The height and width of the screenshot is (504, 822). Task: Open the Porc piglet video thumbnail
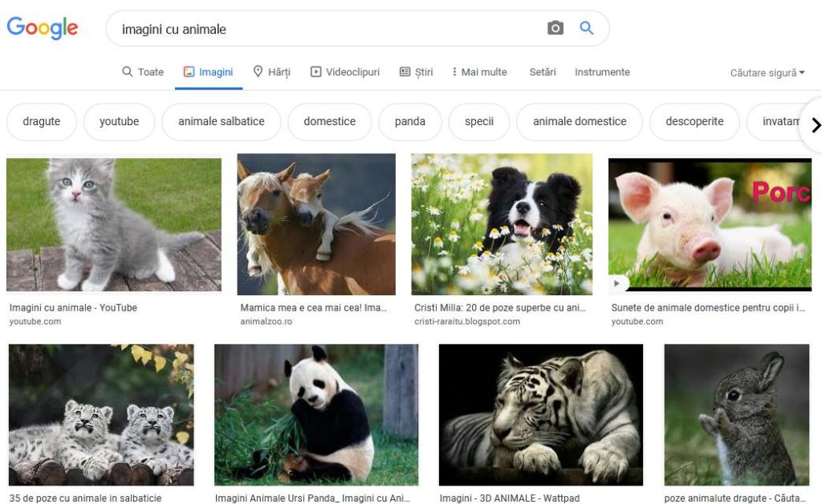click(x=710, y=225)
